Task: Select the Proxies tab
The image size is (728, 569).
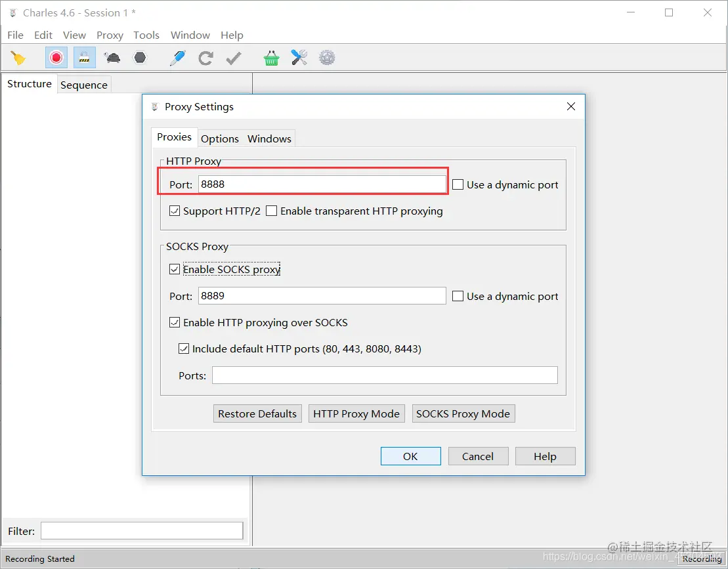Action: 174,137
